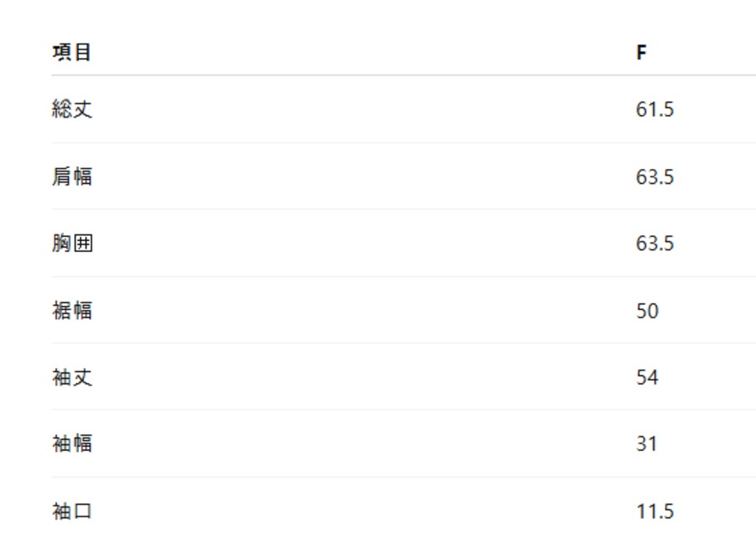Click empty middle area of the 袖口 row

(x=361, y=511)
